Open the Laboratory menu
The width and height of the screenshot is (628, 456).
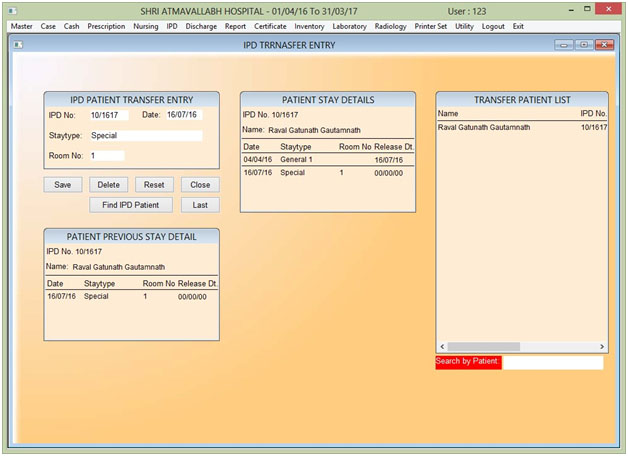(x=349, y=26)
